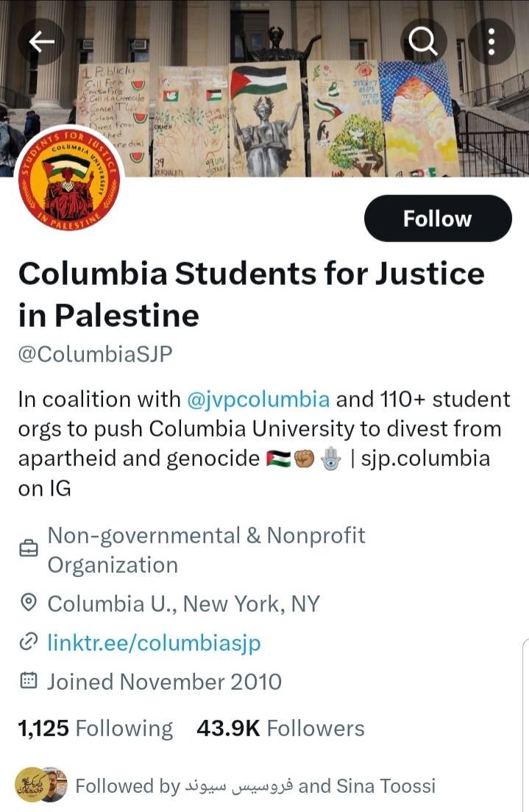Screen dimensions: 529x812
Task: Click the location pin icon
Action: click(29, 604)
